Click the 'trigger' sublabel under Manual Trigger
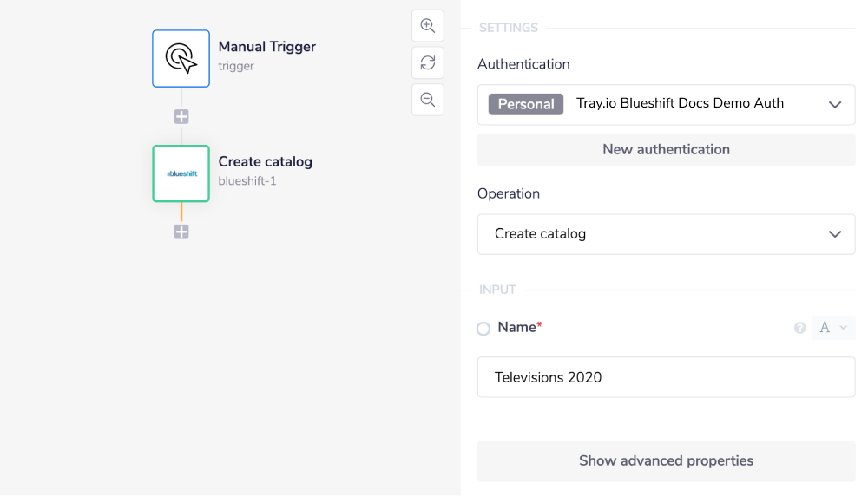The height and width of the screenshot is (496, 868). coord(236,66)
